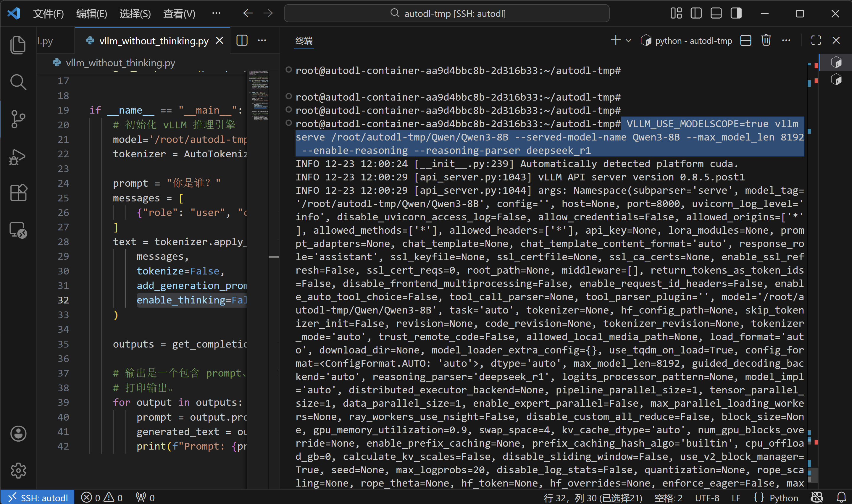Open Source Control view
The height and width of the screenshot is (504, 852).
click(18, 119)
